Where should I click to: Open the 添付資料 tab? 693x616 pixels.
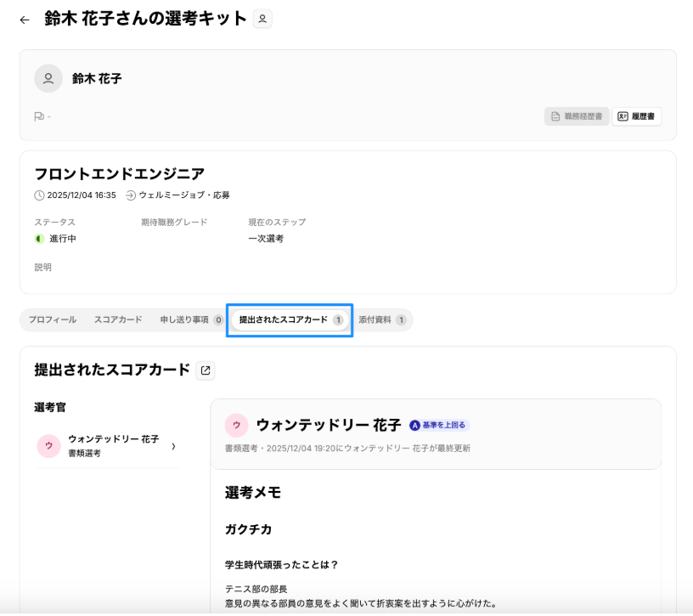381,320
